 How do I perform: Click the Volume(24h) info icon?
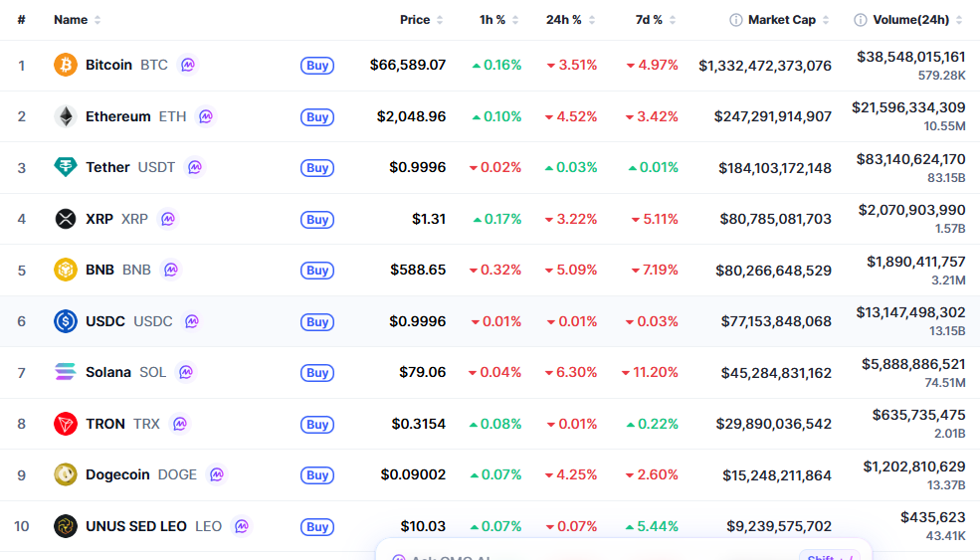[x=861, y=20]
